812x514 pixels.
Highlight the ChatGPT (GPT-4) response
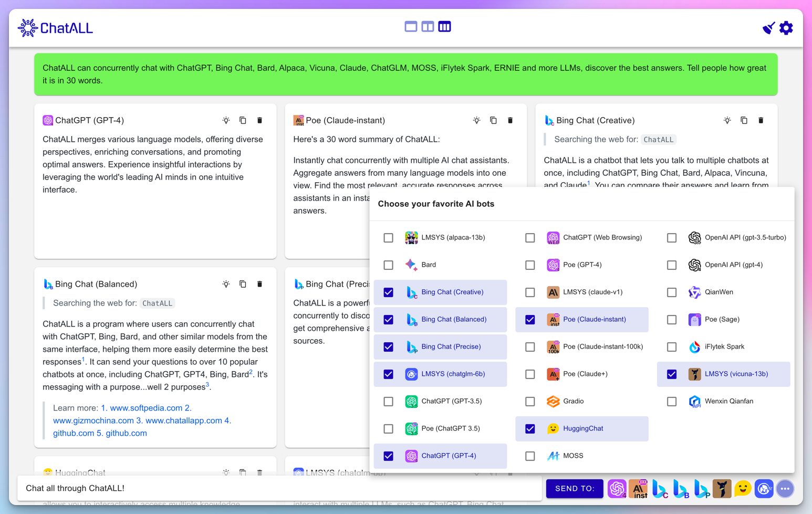(x=226, y=120)
